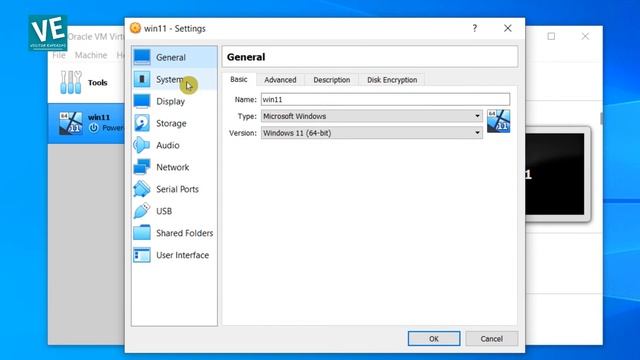Select the Network label in settings list

click(172, 167)
